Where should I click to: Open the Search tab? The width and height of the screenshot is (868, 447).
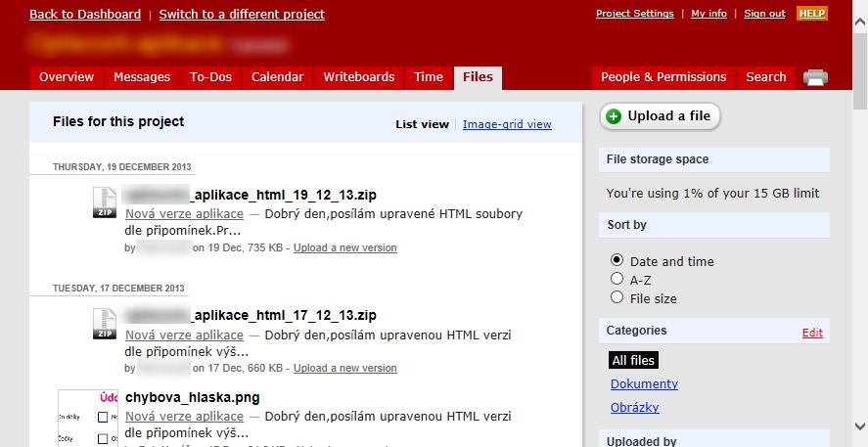pos(765,77)
